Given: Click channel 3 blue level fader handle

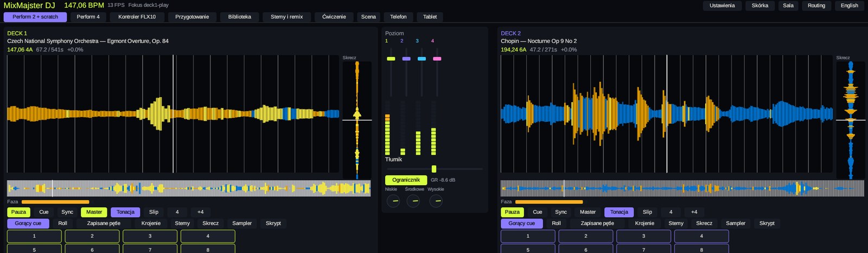Looking at the screenshot, I should click(422, 59).
